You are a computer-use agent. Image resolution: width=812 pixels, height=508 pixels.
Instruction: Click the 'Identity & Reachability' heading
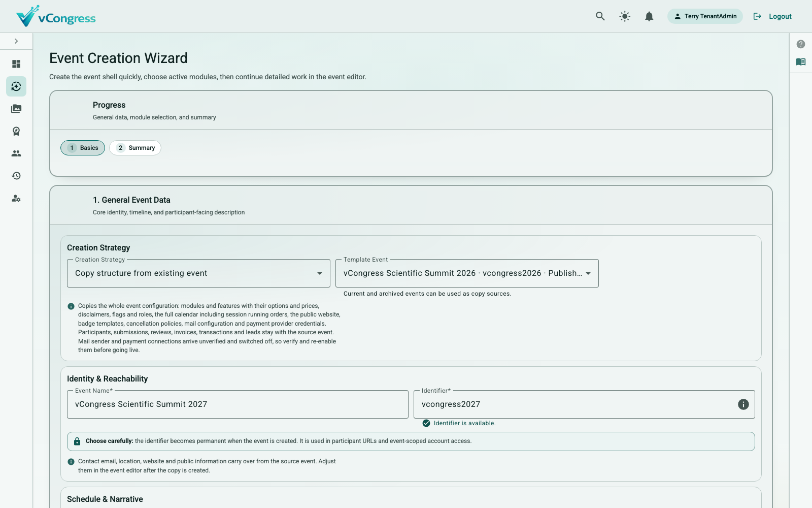[x=108, y=379]
